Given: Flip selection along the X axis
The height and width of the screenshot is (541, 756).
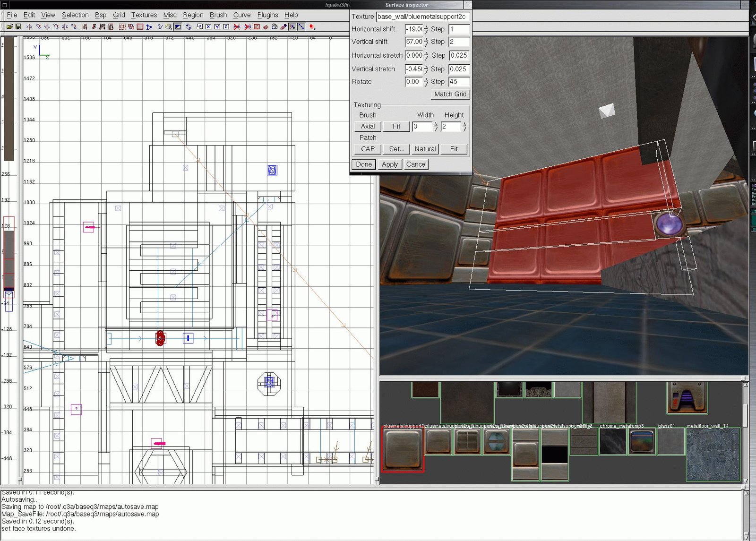Looking at the screenshot, I should coord(29,26).
